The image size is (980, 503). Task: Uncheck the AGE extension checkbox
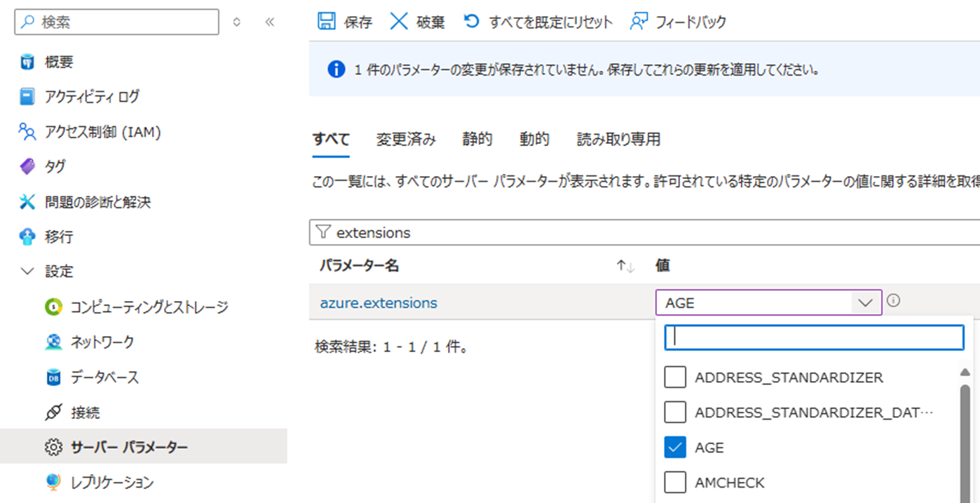[675, 448]
